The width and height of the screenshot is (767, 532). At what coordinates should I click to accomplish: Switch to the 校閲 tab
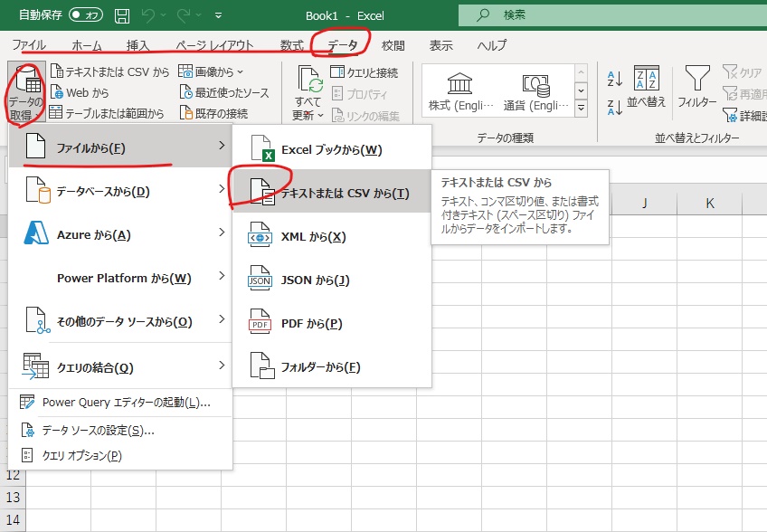tap(393, 45)
